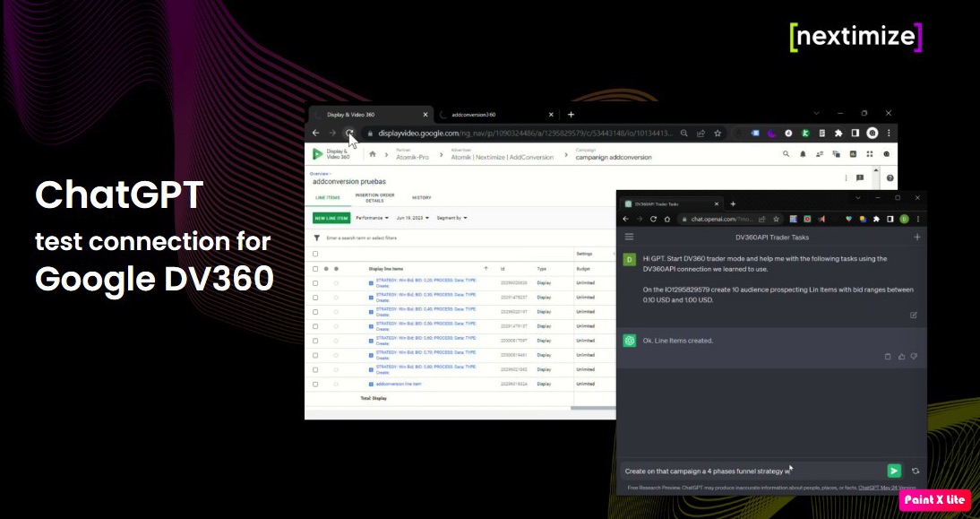The image size is (980, 519).
Task: Start a new chat with the plus icon
Action: coord(916,237)
